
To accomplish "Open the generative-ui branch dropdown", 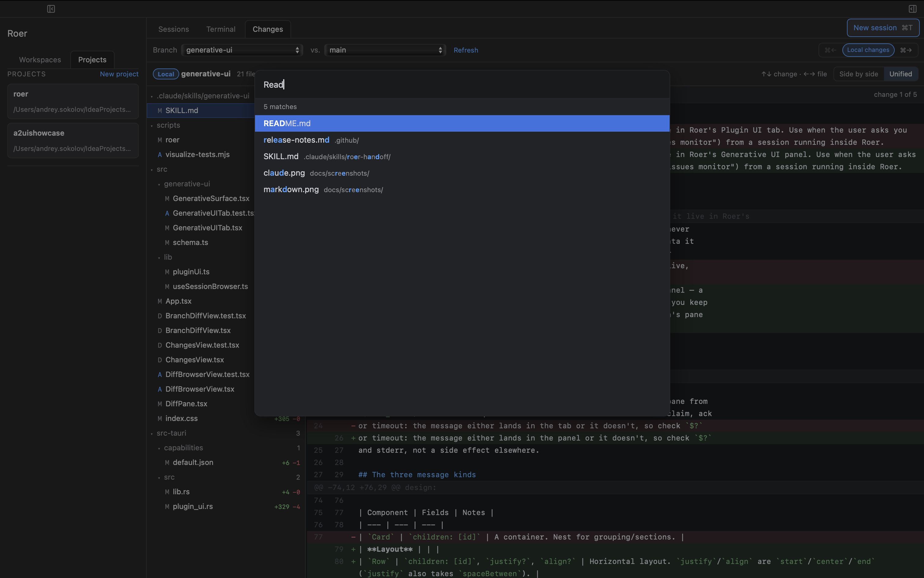I will click(242, 50).
